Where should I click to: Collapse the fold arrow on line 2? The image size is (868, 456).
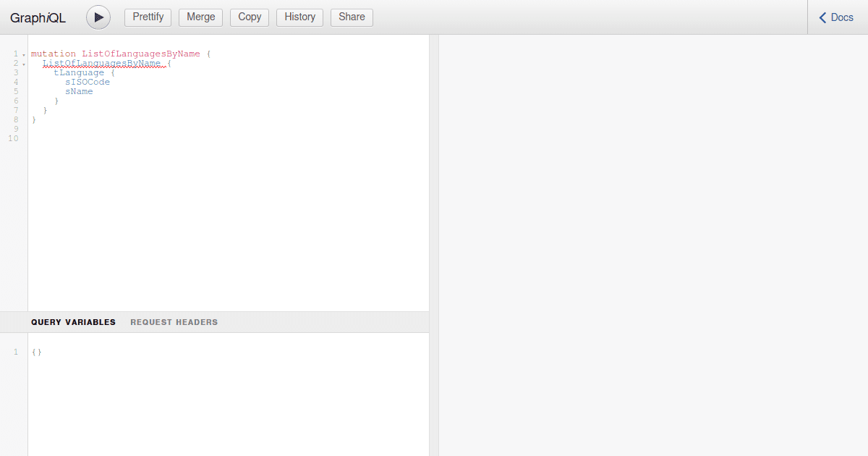tap(24, 64)
